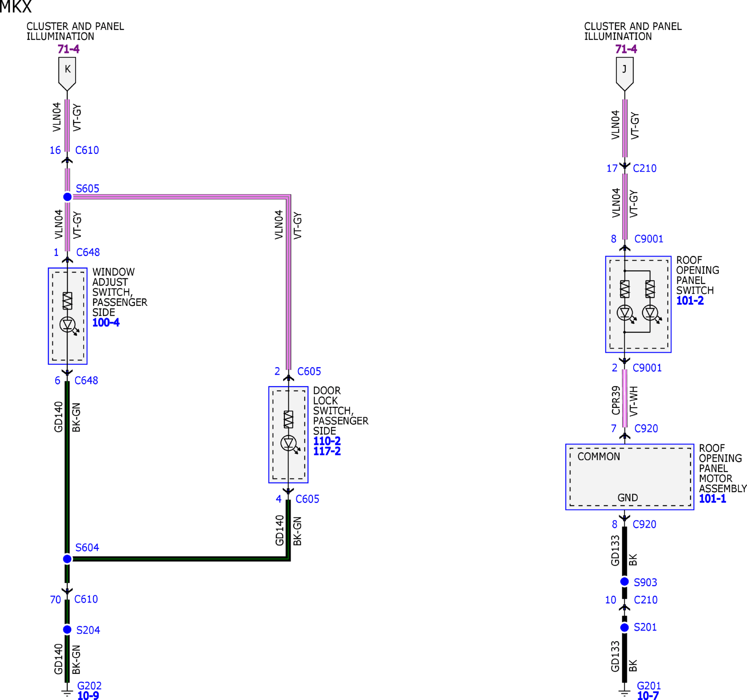The width and height of the screenshot is (747, 700).
Task: Select the CPR39 VT-WH wire label
Action: pos(625,400)
